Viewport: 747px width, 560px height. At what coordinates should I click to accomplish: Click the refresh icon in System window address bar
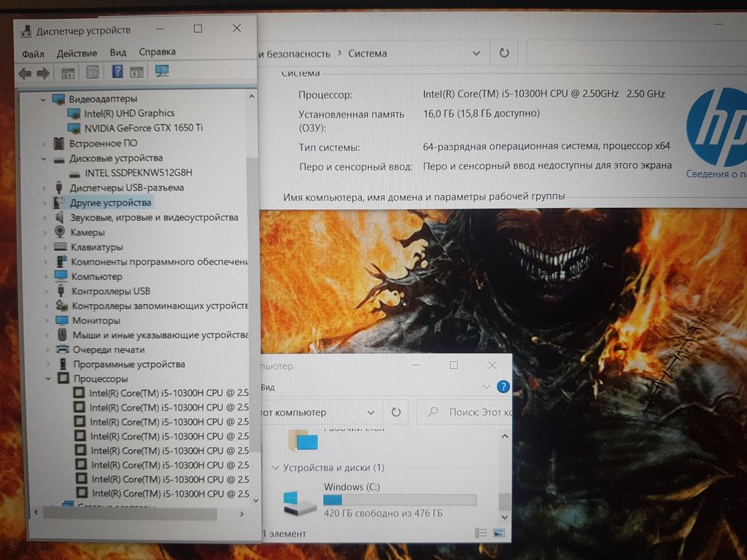[504, 53]
